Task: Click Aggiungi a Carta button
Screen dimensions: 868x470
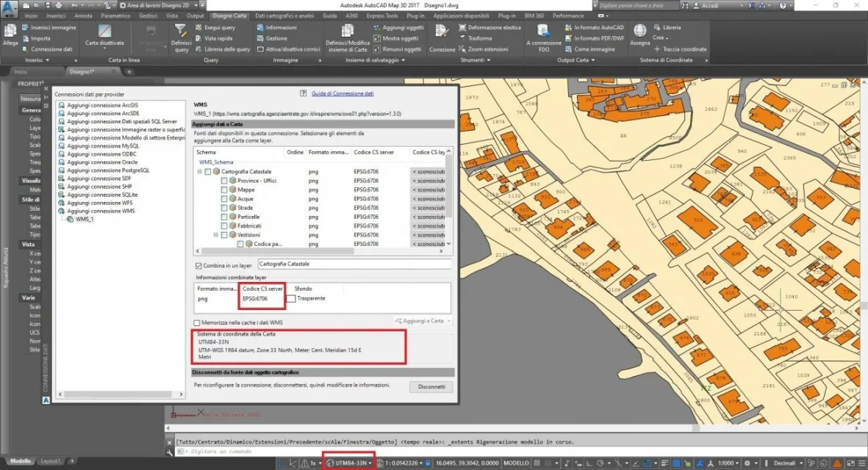Action: pyautogui.click(x=423, y=321)
